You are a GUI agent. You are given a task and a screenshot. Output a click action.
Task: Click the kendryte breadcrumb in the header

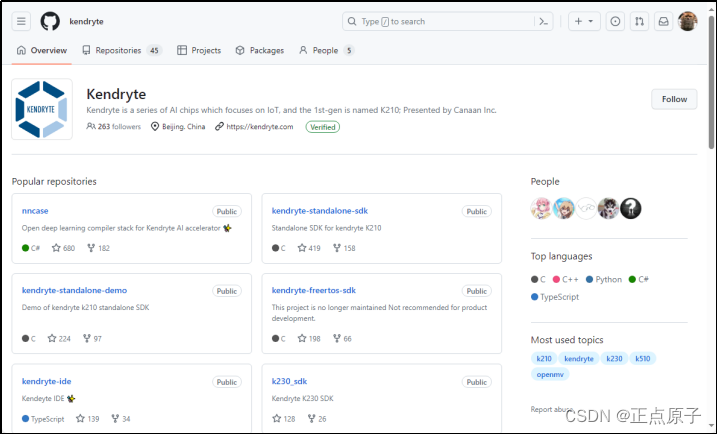click(x=86, y=21)
